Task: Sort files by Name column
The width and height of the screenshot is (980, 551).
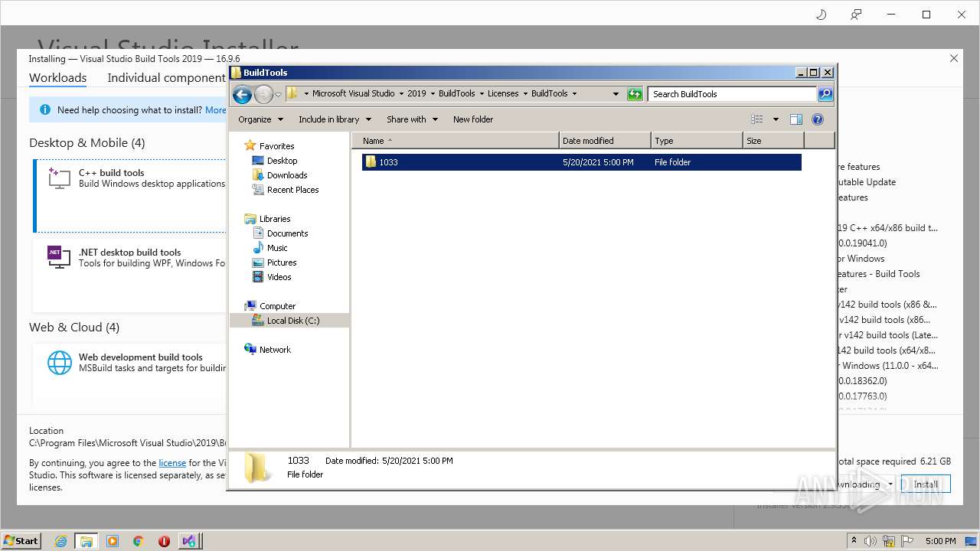Action: coord(456,141)
